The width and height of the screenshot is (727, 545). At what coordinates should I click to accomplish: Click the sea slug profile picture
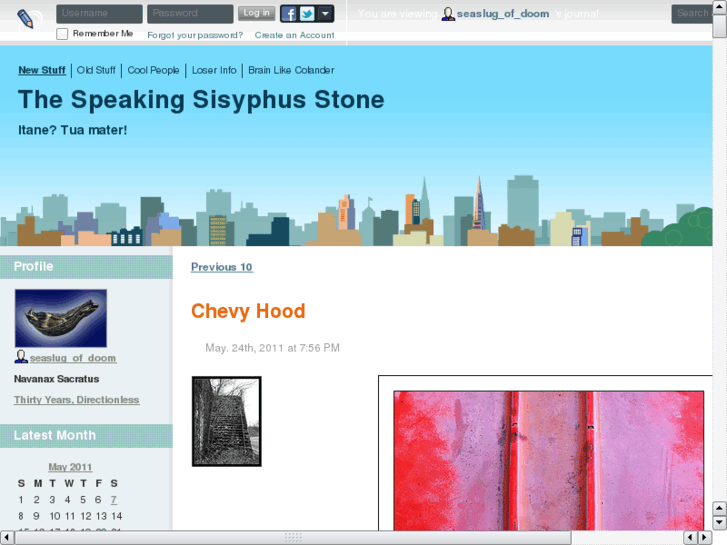pos(61,318)
